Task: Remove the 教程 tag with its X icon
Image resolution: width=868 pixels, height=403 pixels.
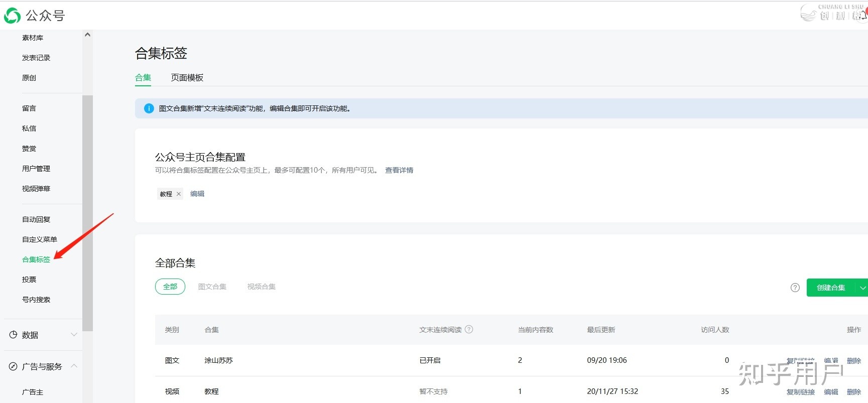Action: tap(179, 194)
